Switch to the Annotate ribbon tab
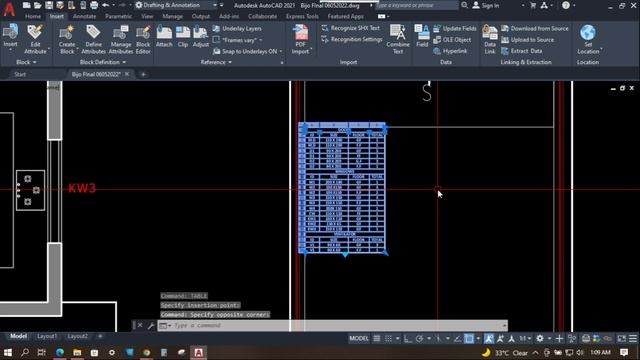Screen dimensions: 640x360 [x=84, y=16]
